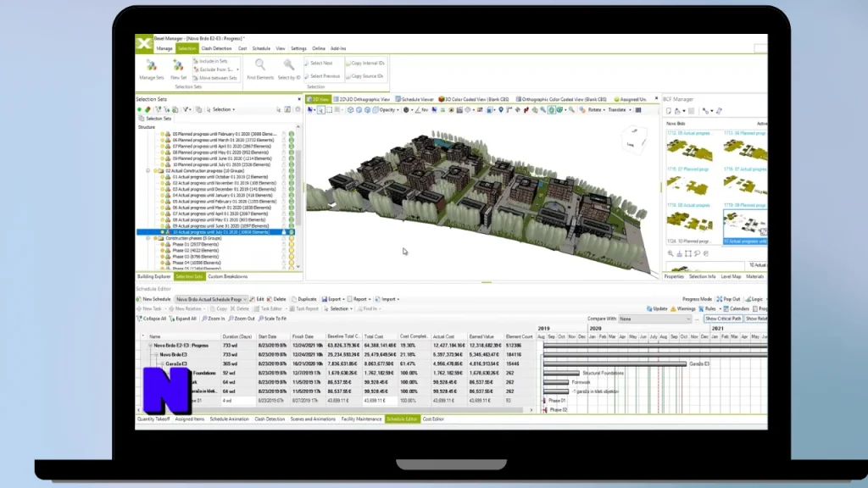
Task: Click Copy Internal IDs
Action: click(x=364, y=63)
